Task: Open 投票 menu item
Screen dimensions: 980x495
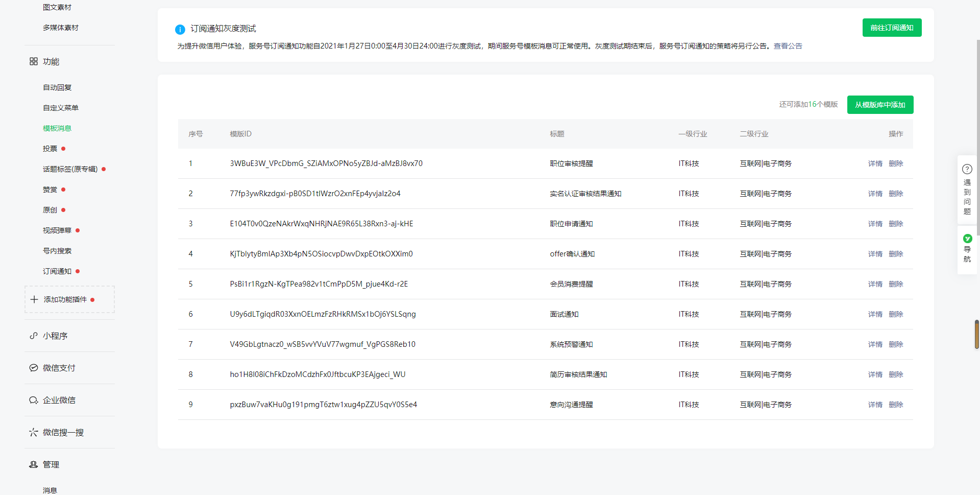Action: click(x=50, y=149)
